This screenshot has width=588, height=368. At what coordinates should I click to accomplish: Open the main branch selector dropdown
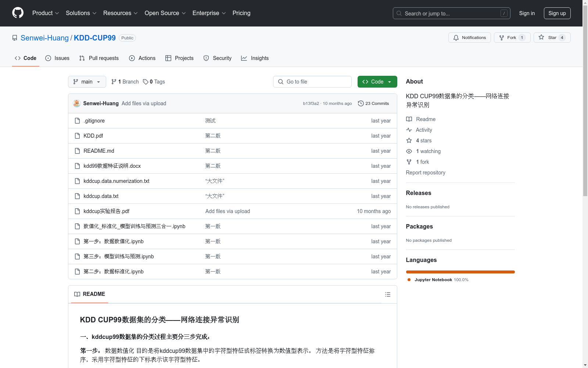point(87,82)
